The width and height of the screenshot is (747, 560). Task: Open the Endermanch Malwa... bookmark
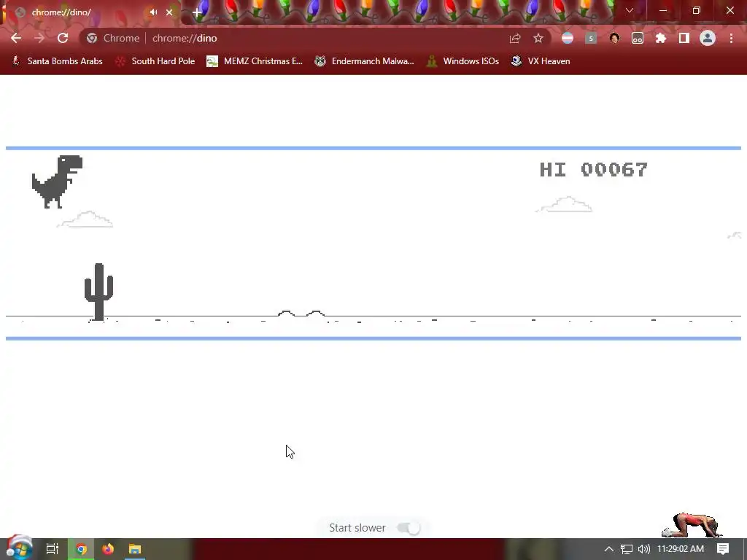(x=365, y=61)
